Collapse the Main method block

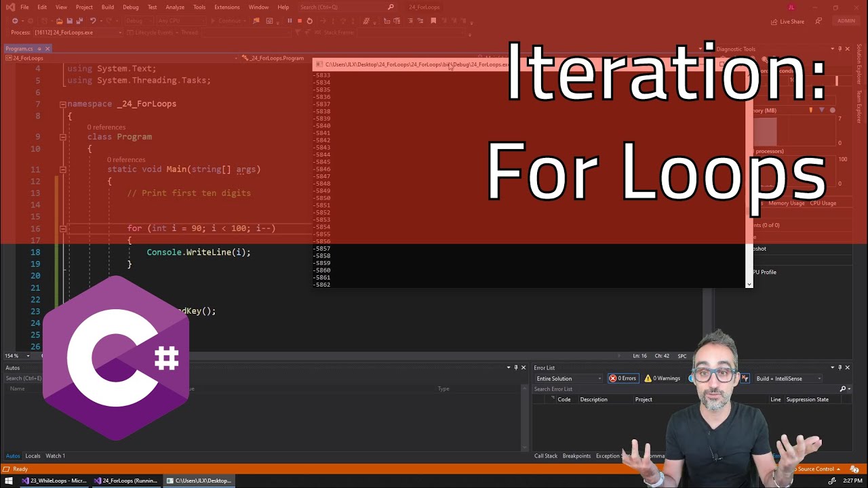click(x=62, y=169)
